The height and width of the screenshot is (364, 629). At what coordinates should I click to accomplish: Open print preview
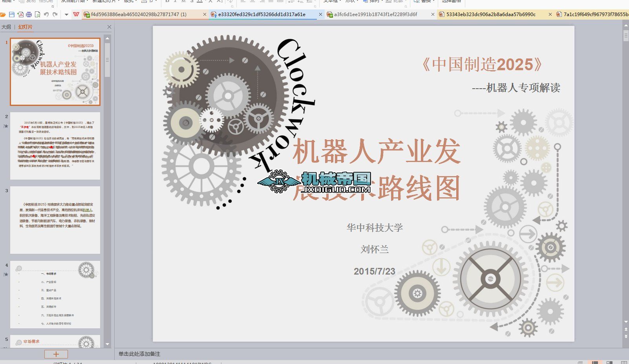click(x=38, y=15)
